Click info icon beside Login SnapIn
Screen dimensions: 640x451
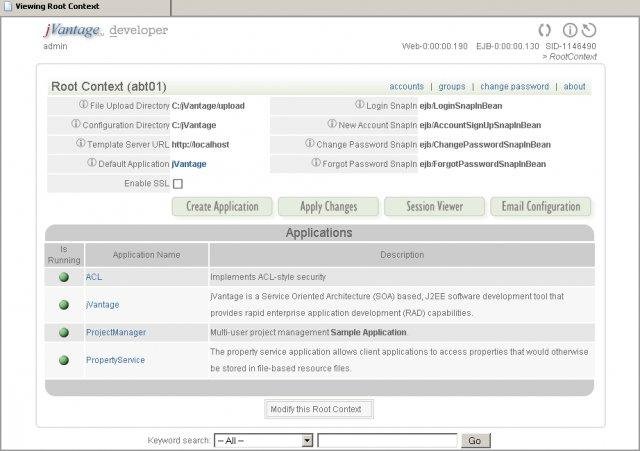point(360,105)
